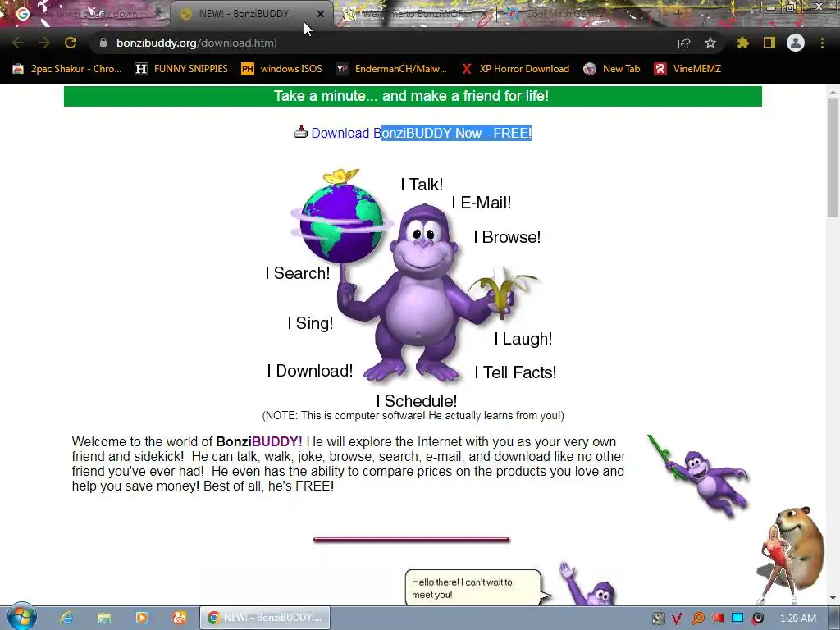
Task: Open the New Tab bookmark
Action: click(x=612, y=69)
